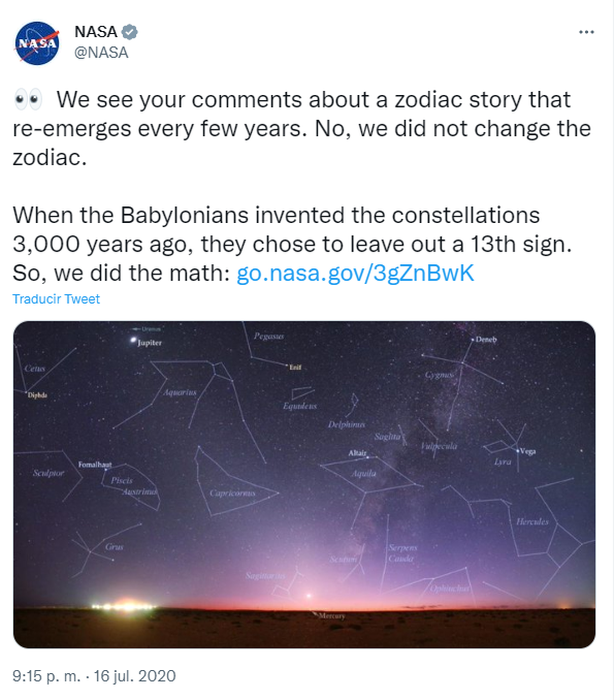Click the Jupiter label in the sky image
614x700 pixels.
pyautogui.click(x=149, y=343)
